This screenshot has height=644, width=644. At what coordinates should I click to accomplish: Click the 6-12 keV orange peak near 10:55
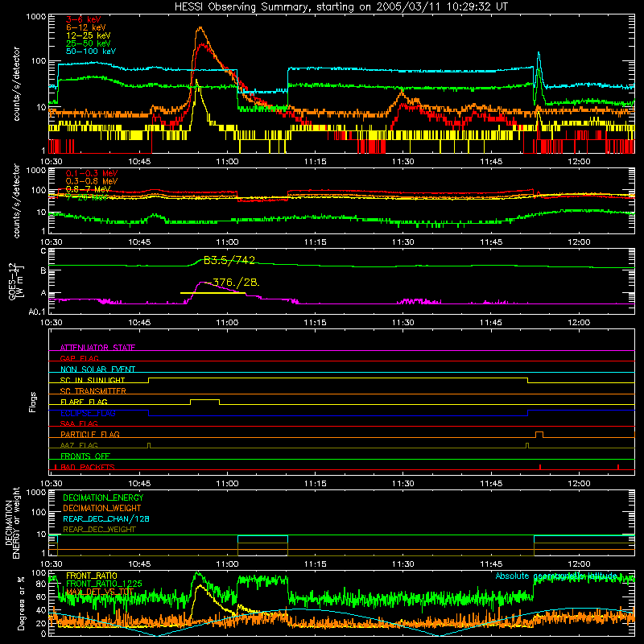pyautogui.click(x=200, y=29)
